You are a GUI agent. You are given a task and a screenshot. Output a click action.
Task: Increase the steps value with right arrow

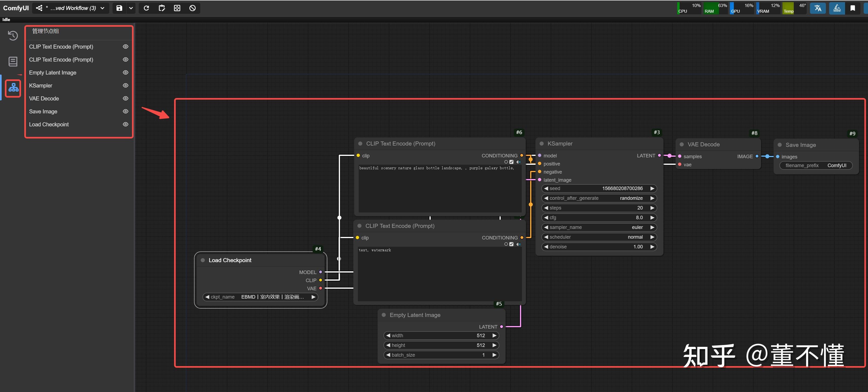pyautogui.click(x=652, y=208)
